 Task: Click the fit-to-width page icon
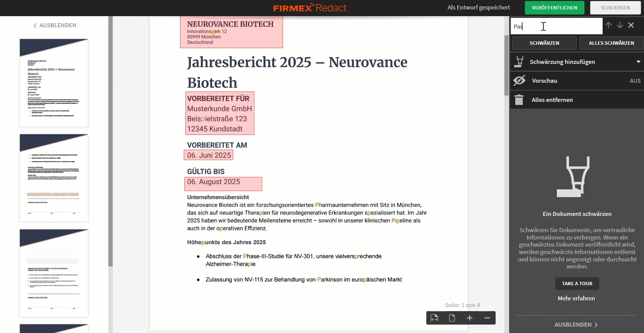tap(434, 318)
